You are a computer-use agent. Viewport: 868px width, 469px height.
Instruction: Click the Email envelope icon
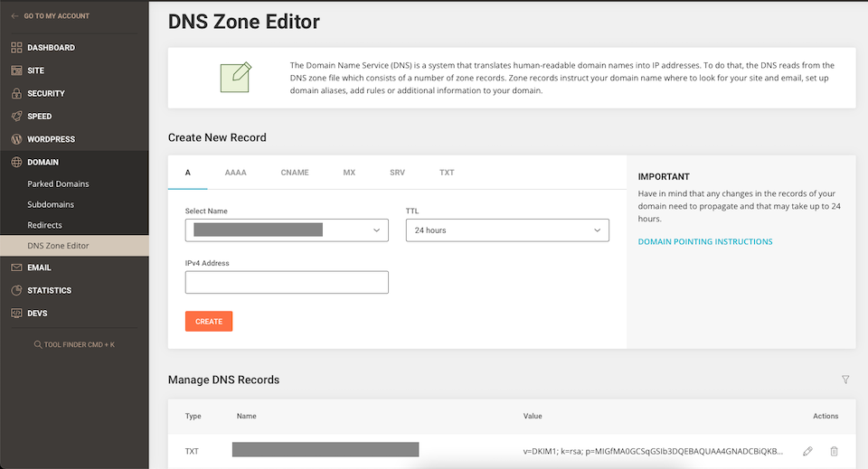coord(16,268)
